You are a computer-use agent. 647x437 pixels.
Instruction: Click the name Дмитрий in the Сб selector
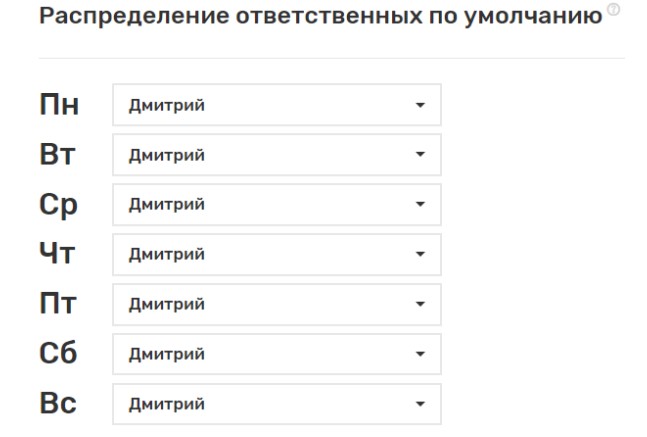coord(166,355)
